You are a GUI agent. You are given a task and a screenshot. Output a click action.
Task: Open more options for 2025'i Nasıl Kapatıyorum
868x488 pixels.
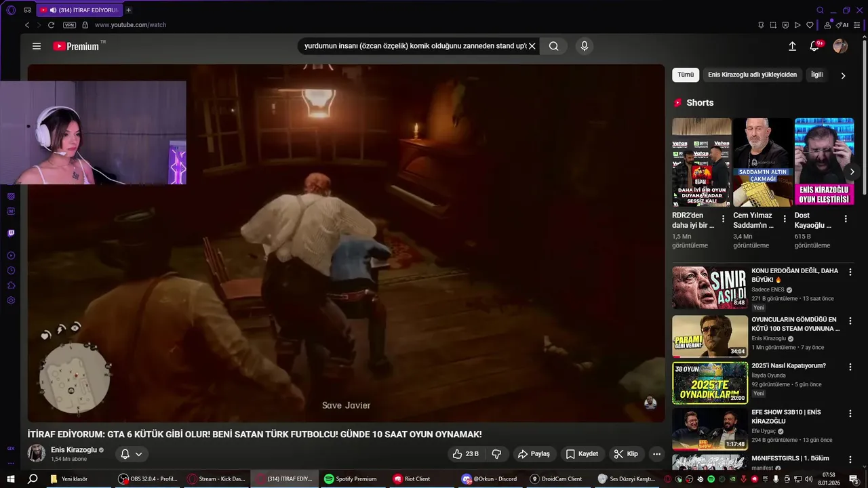pos(850,367)
